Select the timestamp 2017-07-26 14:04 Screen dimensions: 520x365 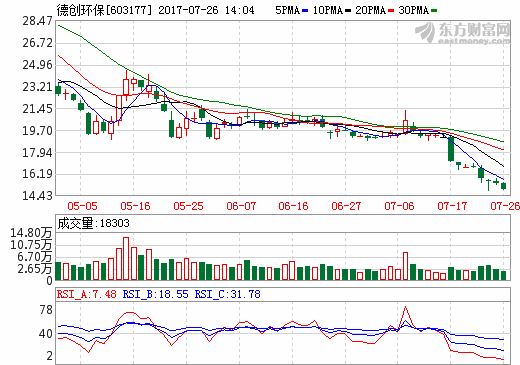pyautogui.click(x=206, y=10)
